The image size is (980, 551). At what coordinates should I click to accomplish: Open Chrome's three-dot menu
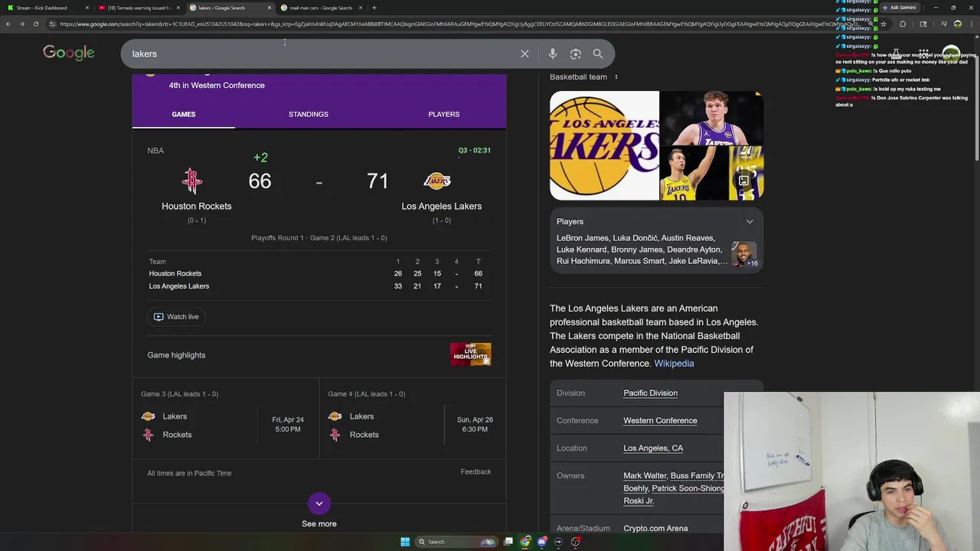tap(972, 24)
